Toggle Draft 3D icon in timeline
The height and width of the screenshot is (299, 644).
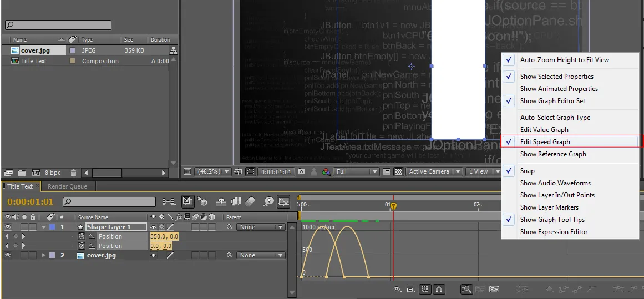(x=202, y=201)
